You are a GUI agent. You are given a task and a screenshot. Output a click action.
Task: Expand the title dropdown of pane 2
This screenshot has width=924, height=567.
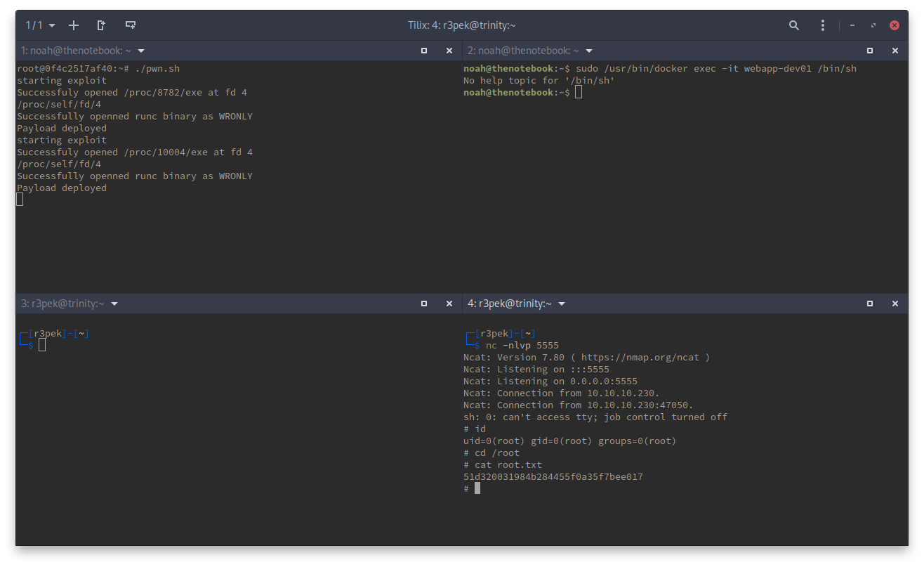click(589, 51)
